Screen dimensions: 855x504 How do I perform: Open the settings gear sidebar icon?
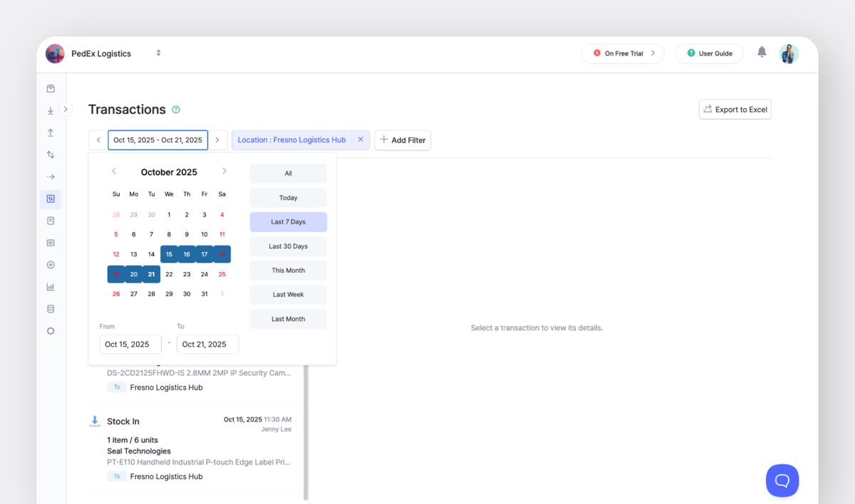click(x=51, y=331)
